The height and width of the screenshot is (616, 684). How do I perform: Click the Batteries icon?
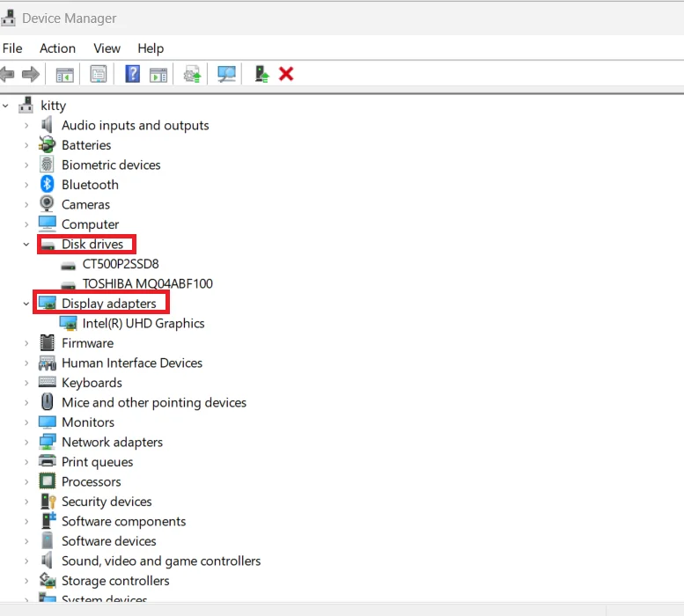tap(48, 144)
